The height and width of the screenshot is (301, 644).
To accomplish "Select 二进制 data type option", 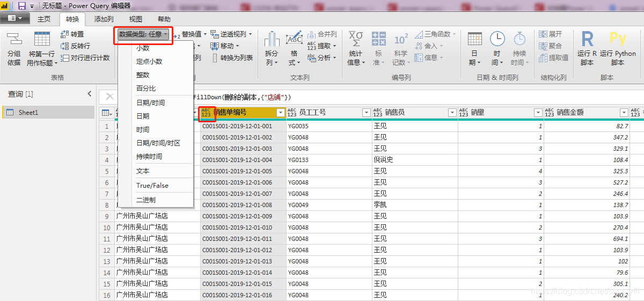I will (x=156, y=200).
